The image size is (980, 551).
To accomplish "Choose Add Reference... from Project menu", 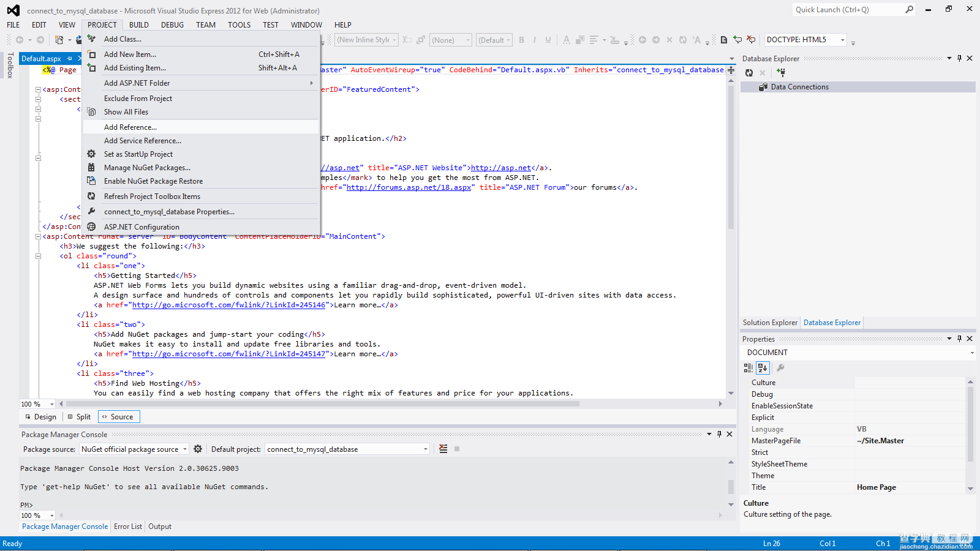I will [x=201, y=127].
